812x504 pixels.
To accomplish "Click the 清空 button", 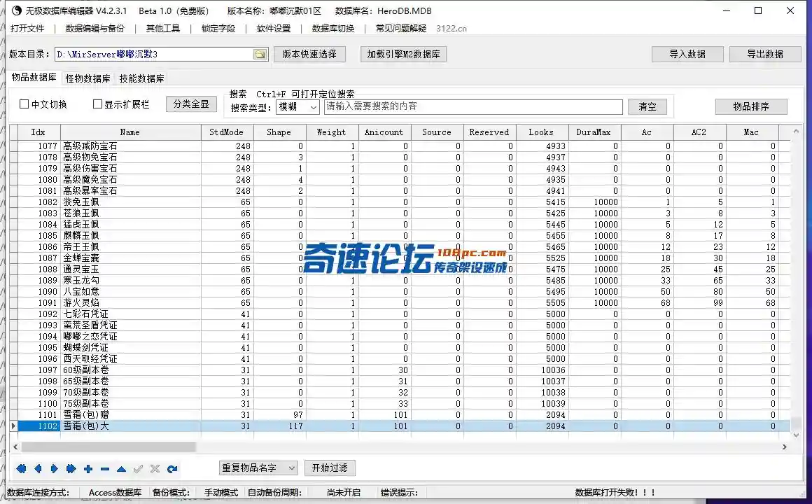I will pyautogui.click(x=647, y=106).
